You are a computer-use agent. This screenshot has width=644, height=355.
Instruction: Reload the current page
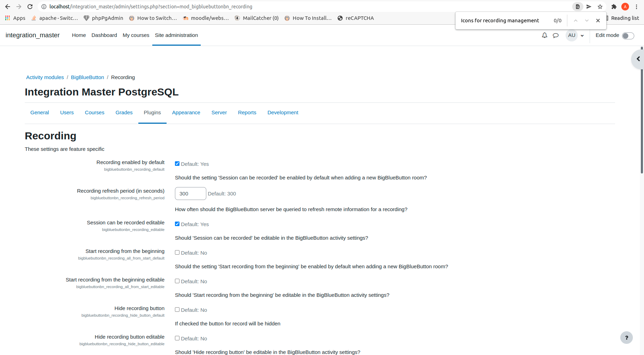[x=30, y=7]
